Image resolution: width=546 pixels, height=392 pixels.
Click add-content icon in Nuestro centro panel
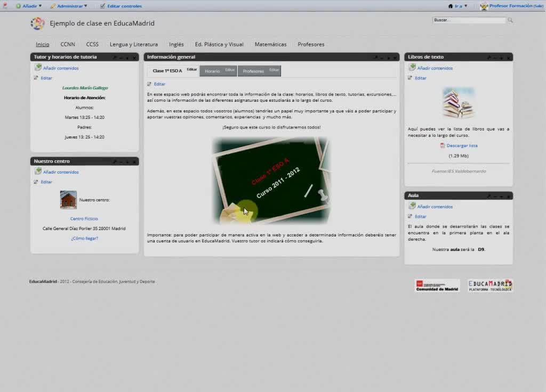38,171
